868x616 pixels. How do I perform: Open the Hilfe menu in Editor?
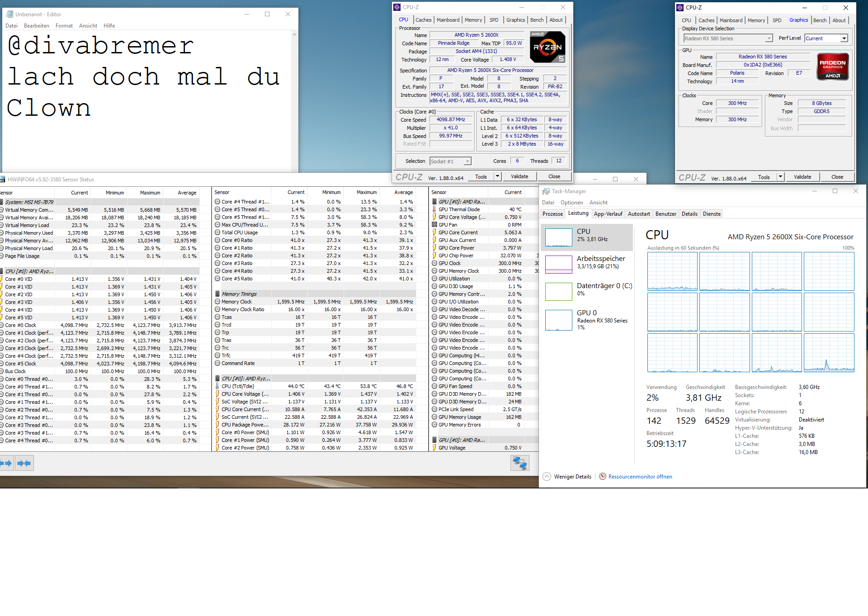pyautogui.click(x=109, y=26)
